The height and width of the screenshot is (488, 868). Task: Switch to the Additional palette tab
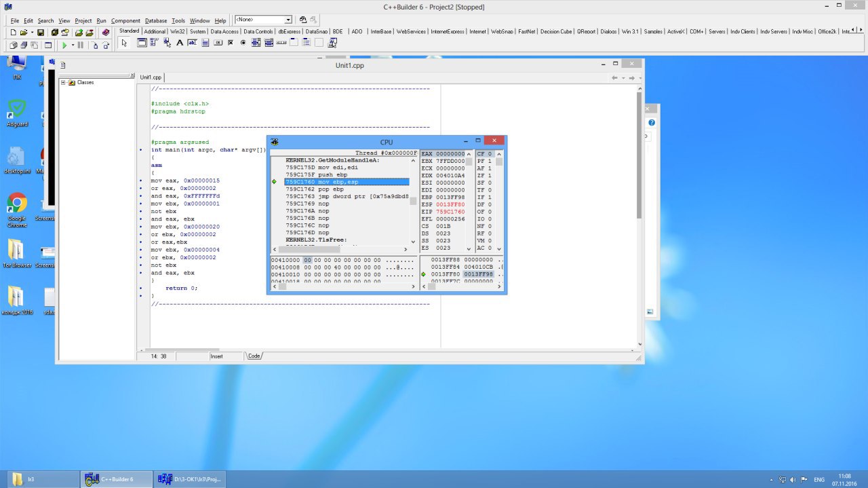click(x=155, y=31)
